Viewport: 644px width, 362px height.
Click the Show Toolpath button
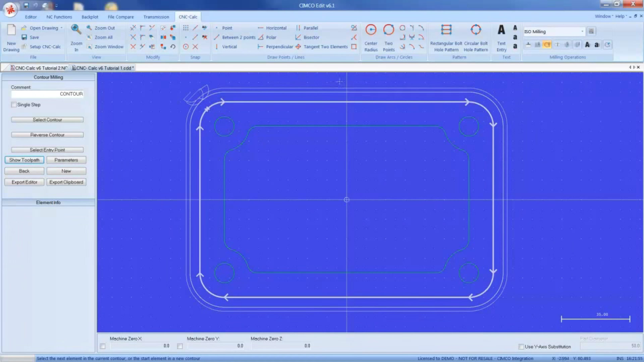[x=24, y=160]
